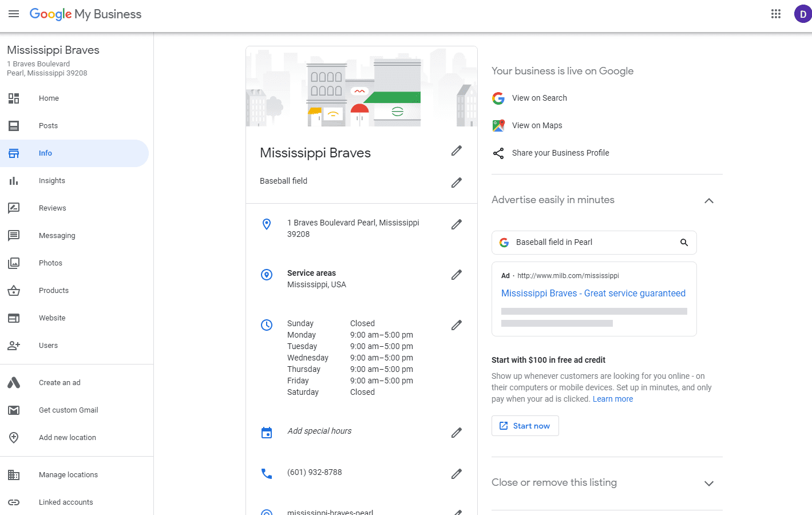Open the hamburger main menu

[14, 14]
